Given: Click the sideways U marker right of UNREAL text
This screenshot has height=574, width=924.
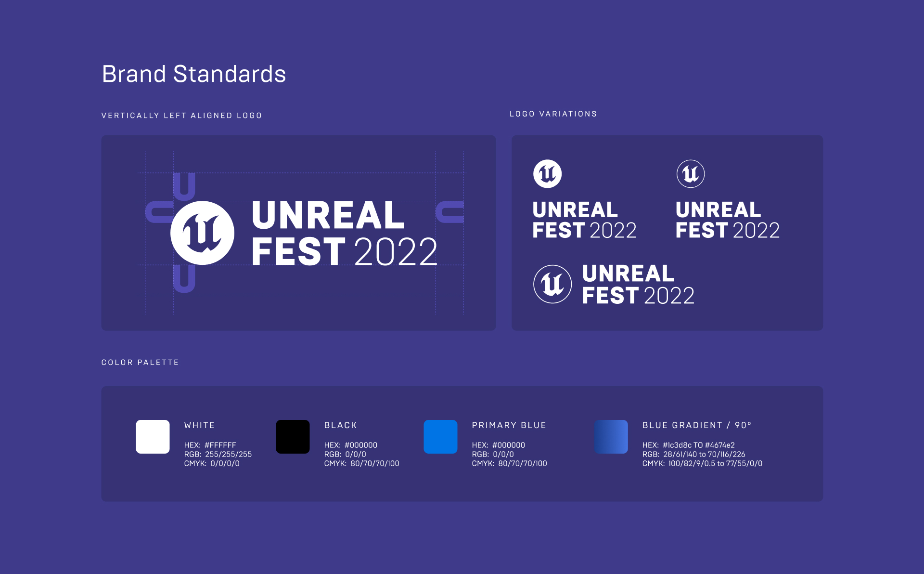Looking at the screenshot, I should tap(450, 212).
